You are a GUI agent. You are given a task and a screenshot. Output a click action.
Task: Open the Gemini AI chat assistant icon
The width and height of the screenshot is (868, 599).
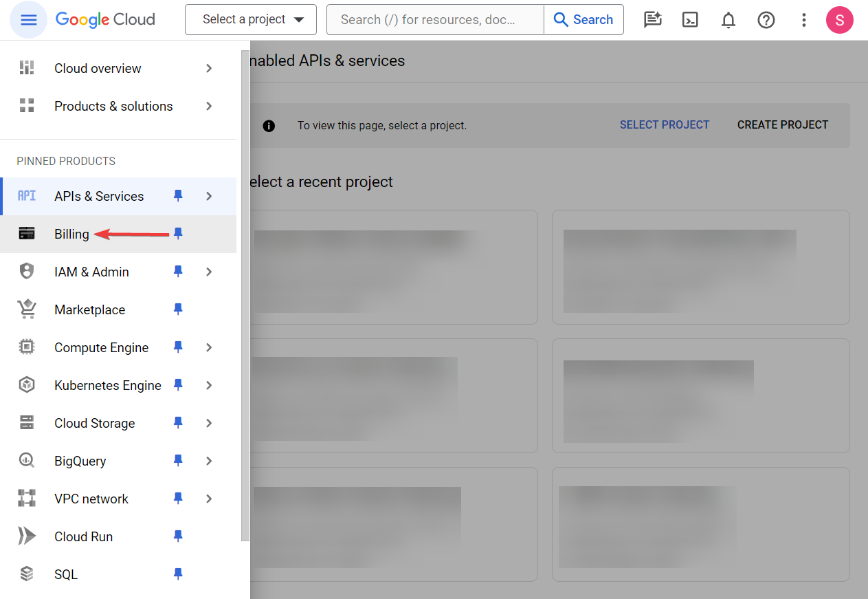point(652,20)
